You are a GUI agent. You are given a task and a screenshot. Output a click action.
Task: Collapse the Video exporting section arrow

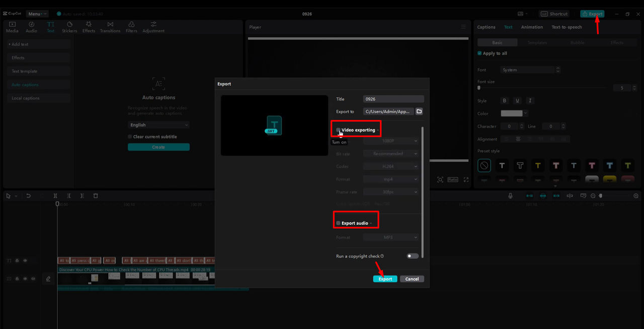378,130
